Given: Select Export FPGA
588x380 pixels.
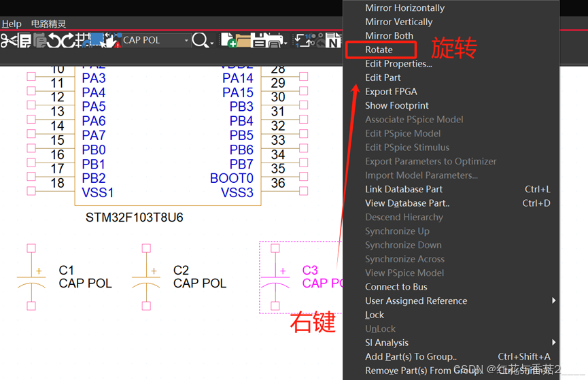Looking at the screenshot, I should (x=391, y=92).
